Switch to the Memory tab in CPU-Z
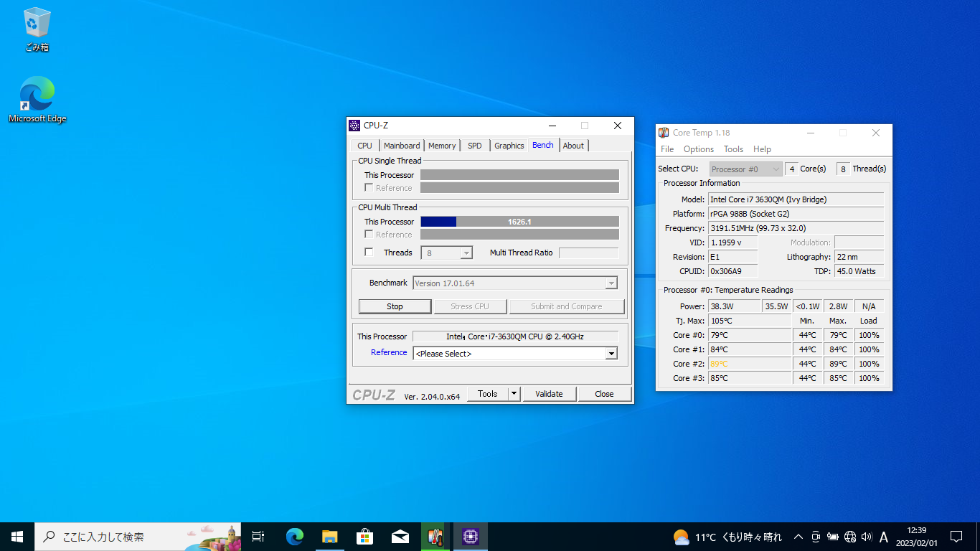Screen dimensions: 980x551 point(442,146)
